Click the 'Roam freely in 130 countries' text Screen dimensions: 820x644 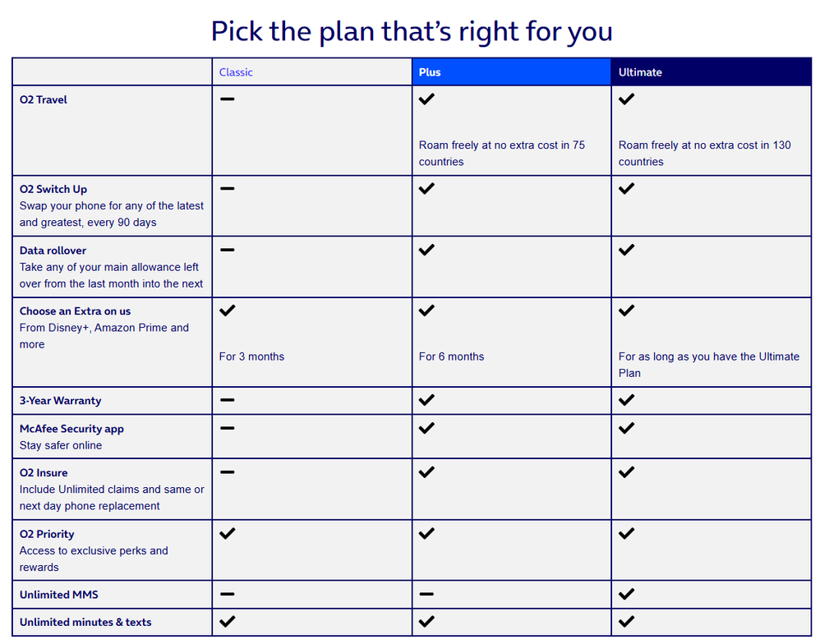point(704,153)
